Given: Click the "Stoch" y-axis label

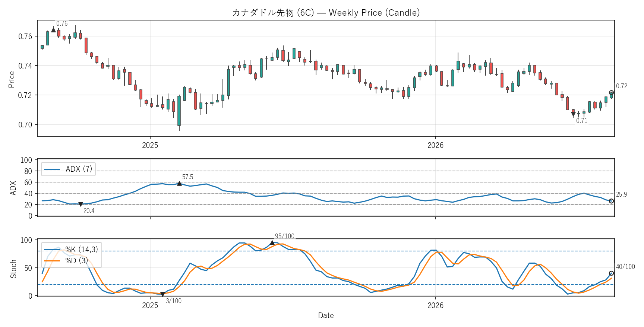Looking at the screenshot, I should point(13,269).
